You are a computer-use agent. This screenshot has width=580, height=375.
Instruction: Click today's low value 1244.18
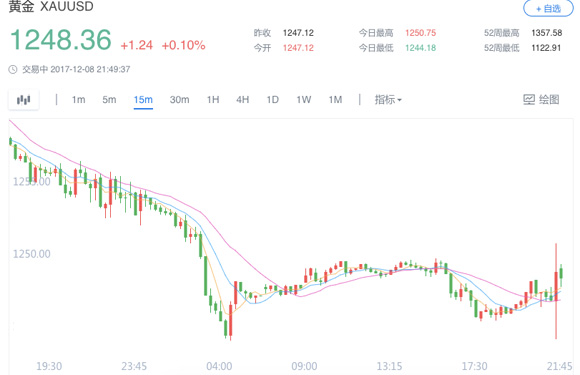(421, 48)
